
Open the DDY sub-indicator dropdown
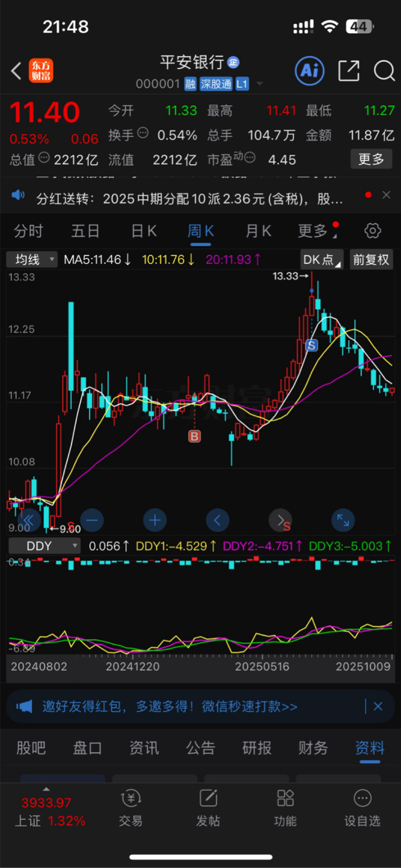coord(44,546)
